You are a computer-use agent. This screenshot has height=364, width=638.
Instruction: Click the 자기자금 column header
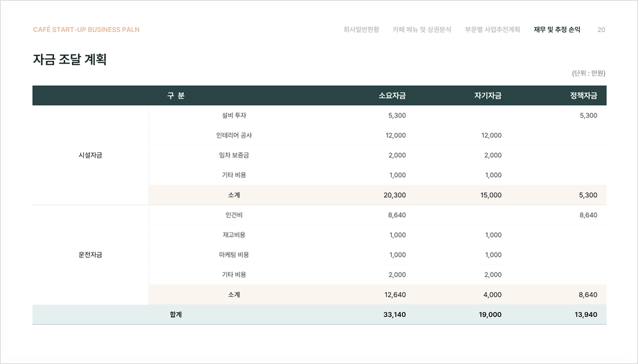point(488,95)
